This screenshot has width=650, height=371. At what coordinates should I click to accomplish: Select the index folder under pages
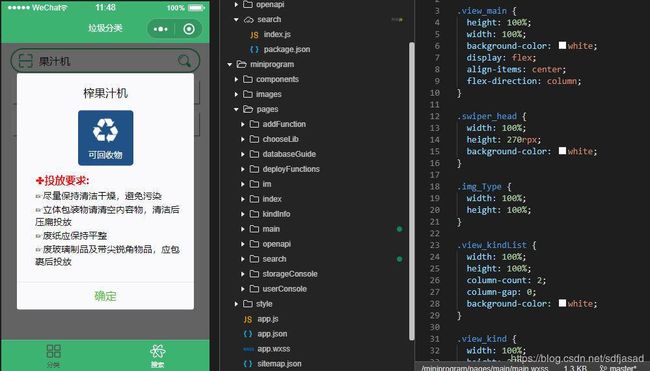(272, 199)
